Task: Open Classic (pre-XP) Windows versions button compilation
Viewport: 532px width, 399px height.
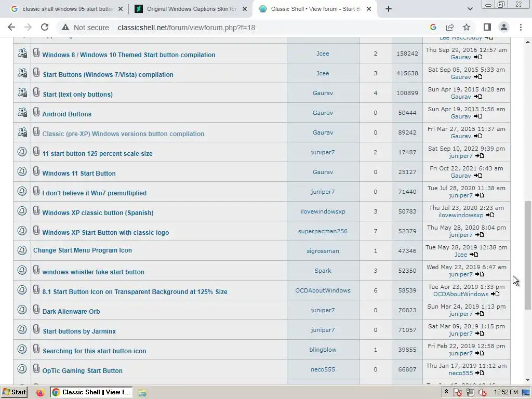Action: 123,134
